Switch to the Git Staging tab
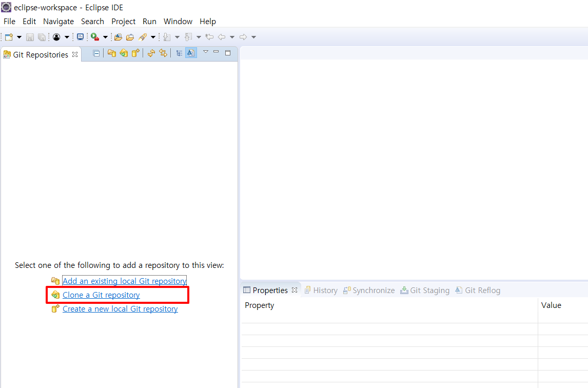Viewport: 588px width, 388px height. coord(425,290)
